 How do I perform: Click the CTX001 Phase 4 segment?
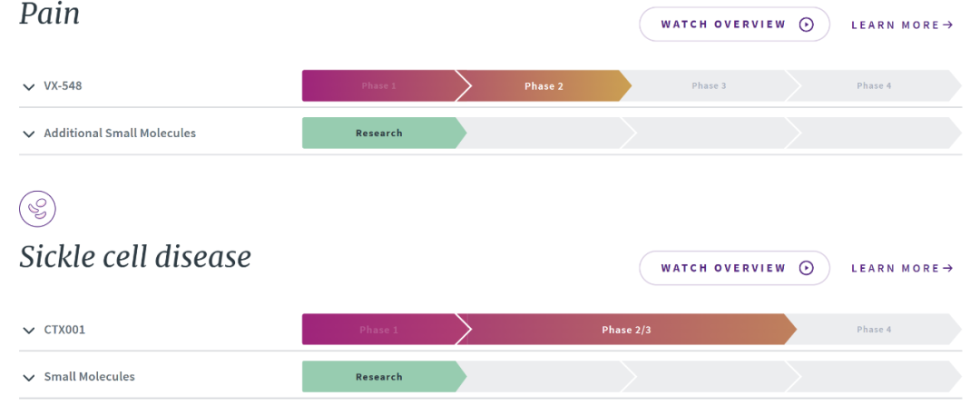tap(874, 330)
